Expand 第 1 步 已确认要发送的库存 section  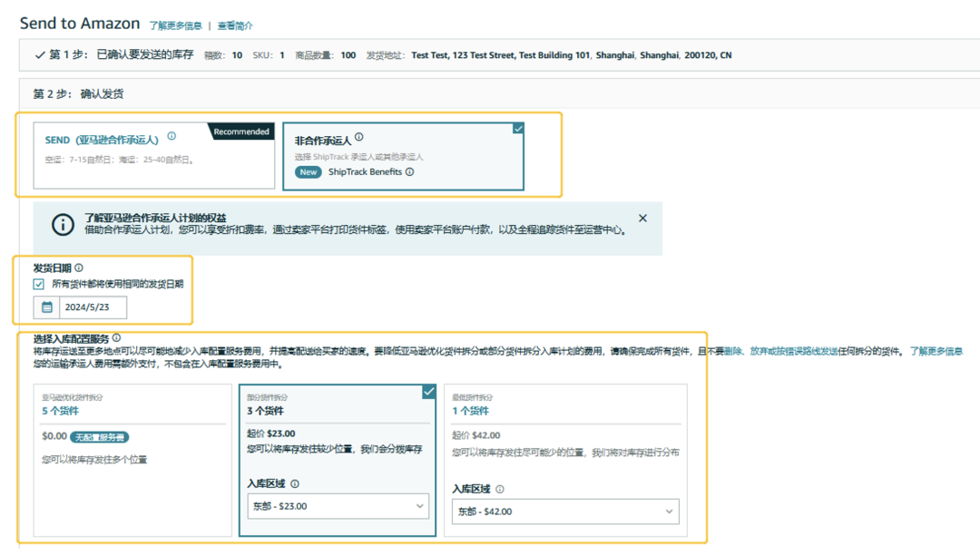(40, 55)
